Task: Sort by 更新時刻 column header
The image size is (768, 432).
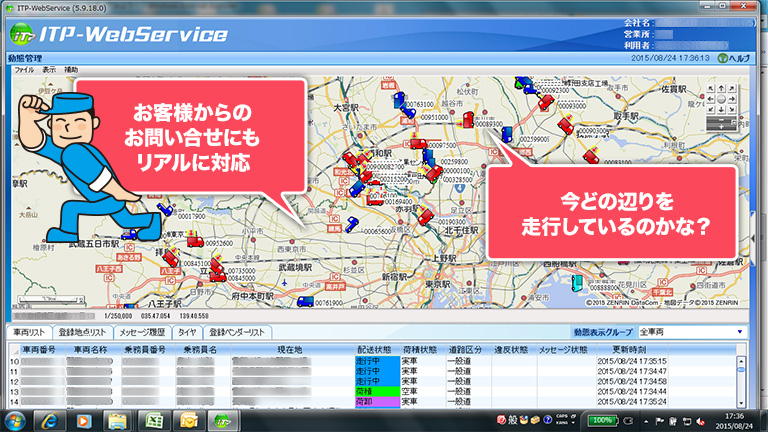Action: pyautogui.click(x=629, y=350)
